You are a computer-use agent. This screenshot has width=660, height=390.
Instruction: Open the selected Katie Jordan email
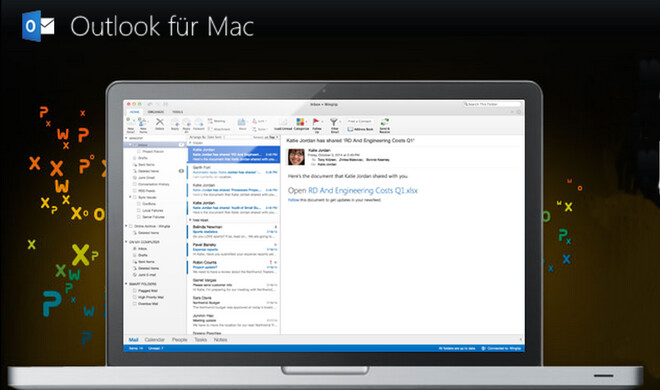coord(234,154)
